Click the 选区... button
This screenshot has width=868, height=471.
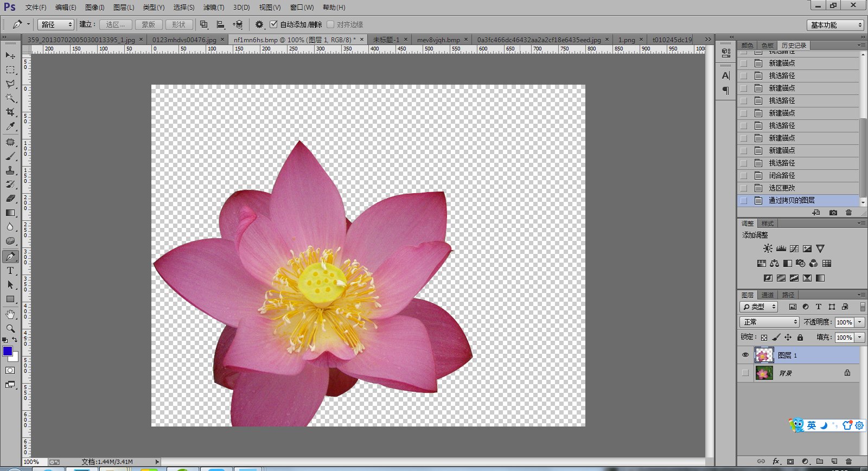point(116,24)
